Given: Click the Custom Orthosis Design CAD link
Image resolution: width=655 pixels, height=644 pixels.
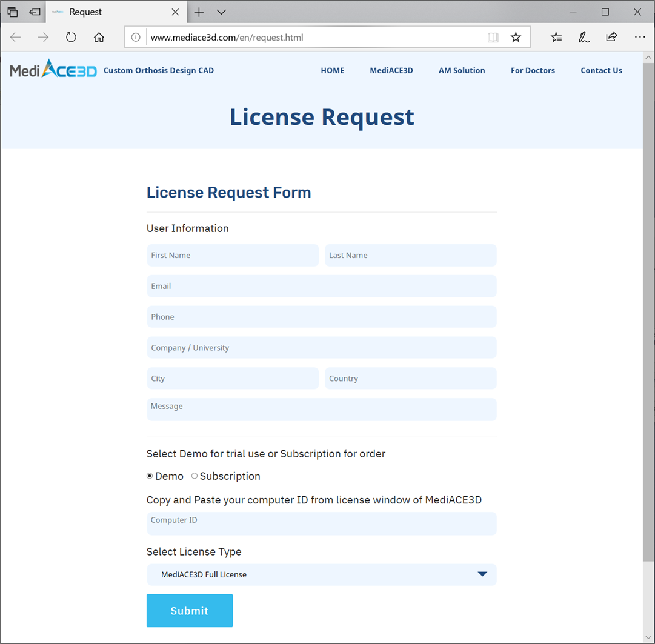Looking at the screenshot, I should click(x=159, y=71).
